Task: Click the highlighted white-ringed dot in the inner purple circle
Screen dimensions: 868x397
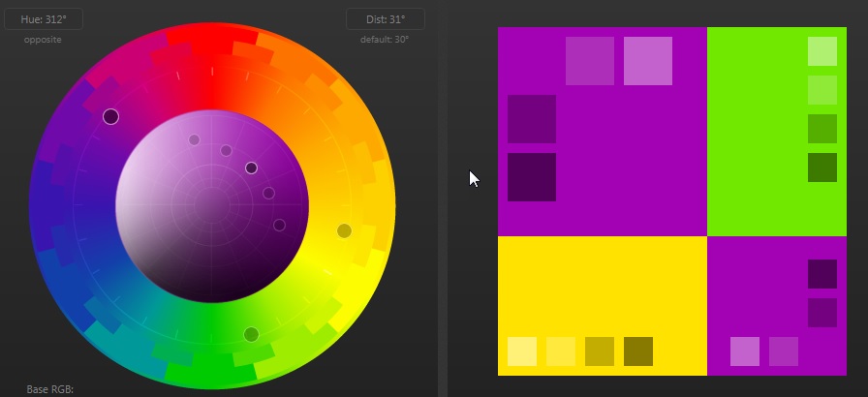Action: (x=251, y=168)
